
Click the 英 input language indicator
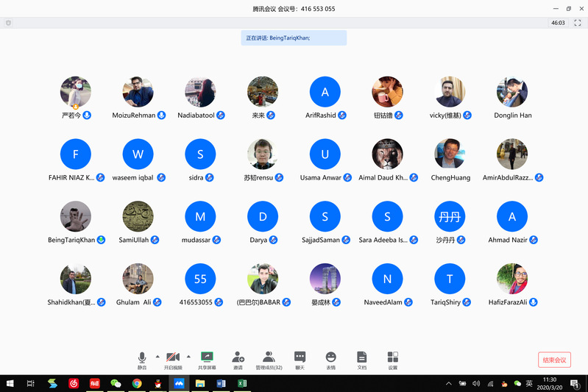tap(529, 383)
